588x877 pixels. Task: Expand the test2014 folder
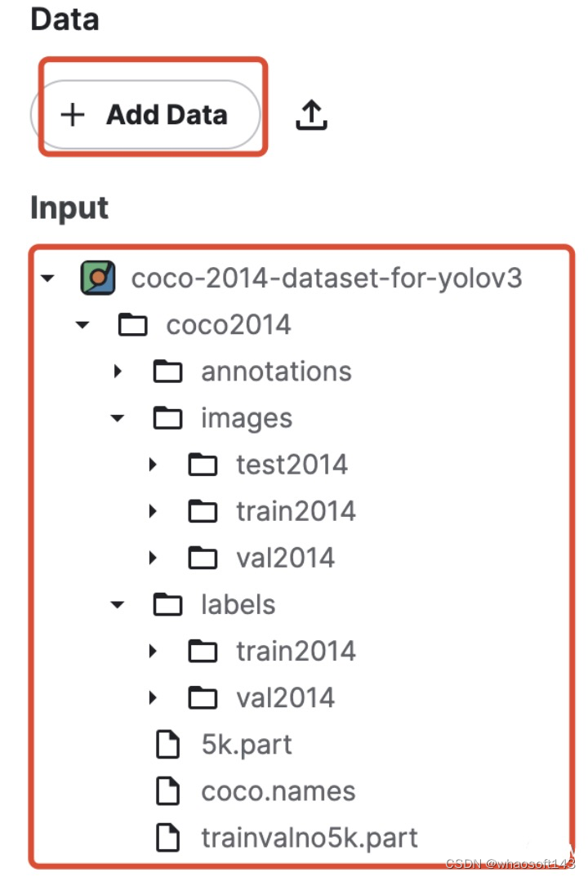tap(154, 464)
